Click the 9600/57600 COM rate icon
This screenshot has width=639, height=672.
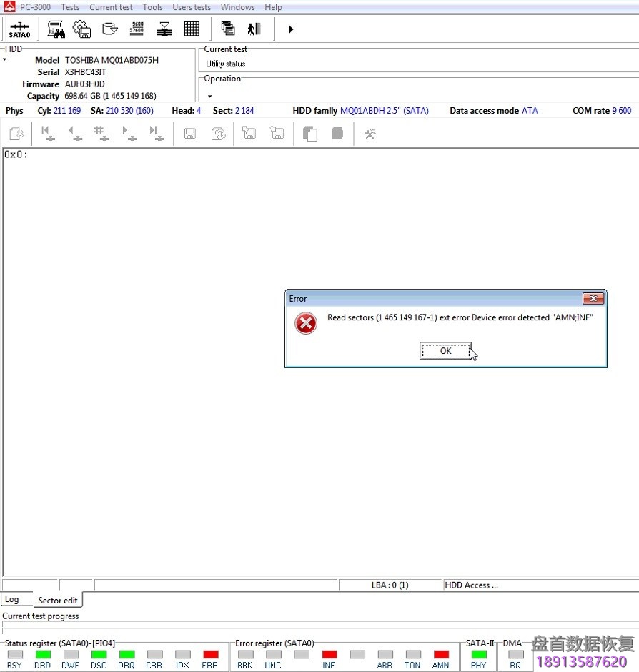coord(137,29)
